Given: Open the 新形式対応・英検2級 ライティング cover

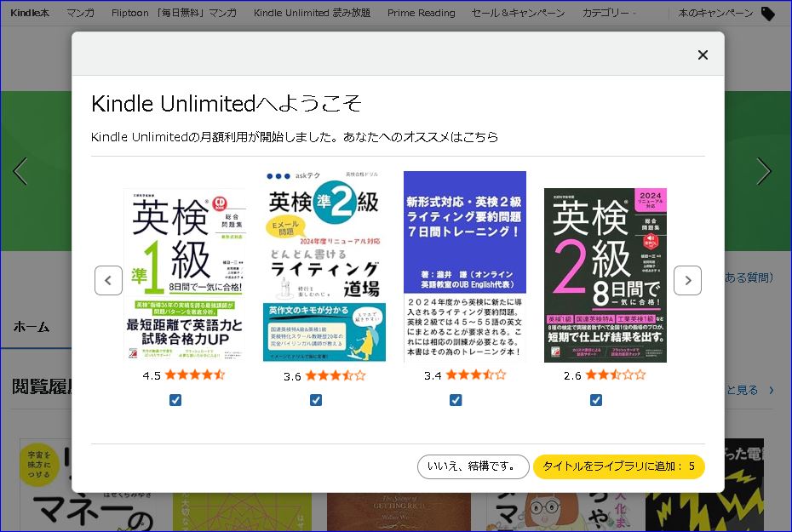Looking at the screenshot, I should [465, 266].
